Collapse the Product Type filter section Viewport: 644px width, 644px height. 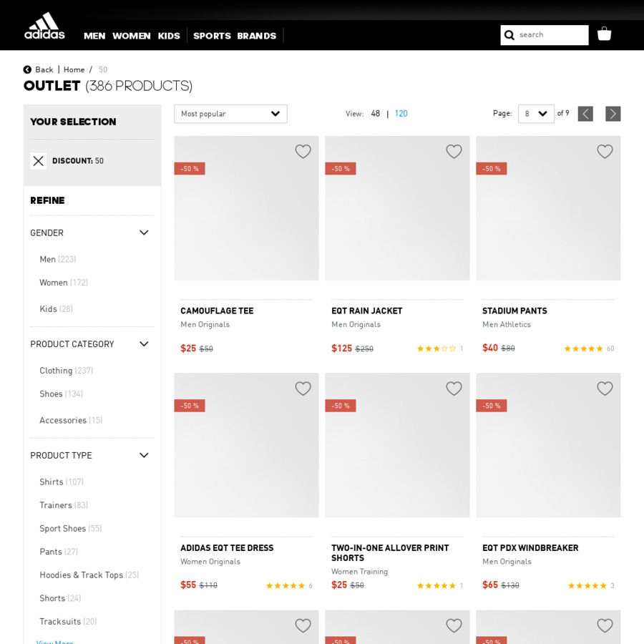tap(144, 456)
